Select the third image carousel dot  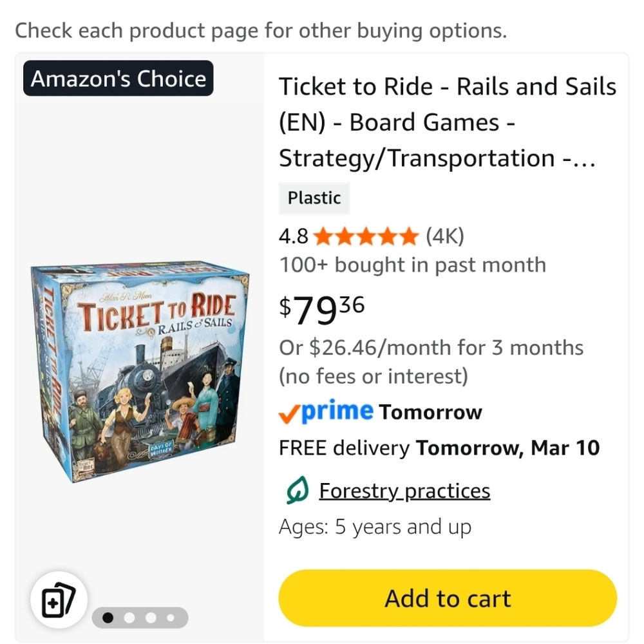[x=151, y=618]
